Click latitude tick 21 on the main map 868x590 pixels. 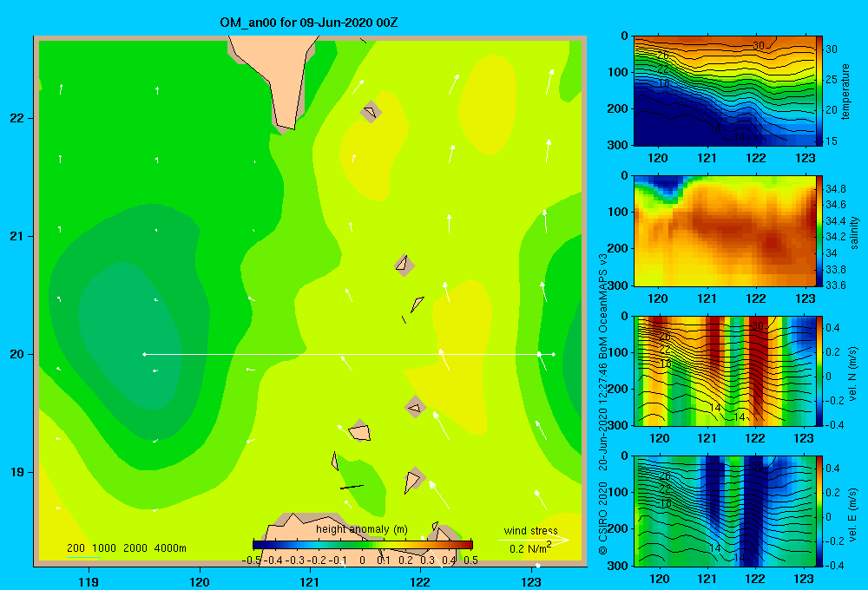(17, 236)
